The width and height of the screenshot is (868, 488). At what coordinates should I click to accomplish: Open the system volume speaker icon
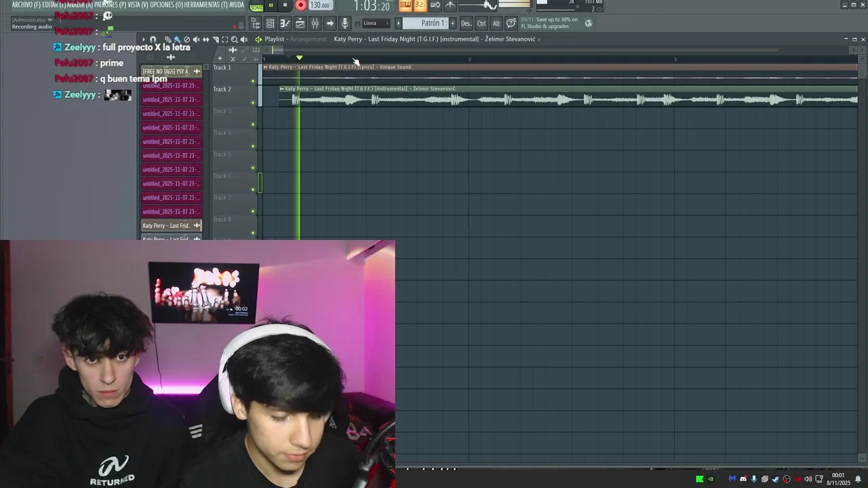click(x=808, y=479)
